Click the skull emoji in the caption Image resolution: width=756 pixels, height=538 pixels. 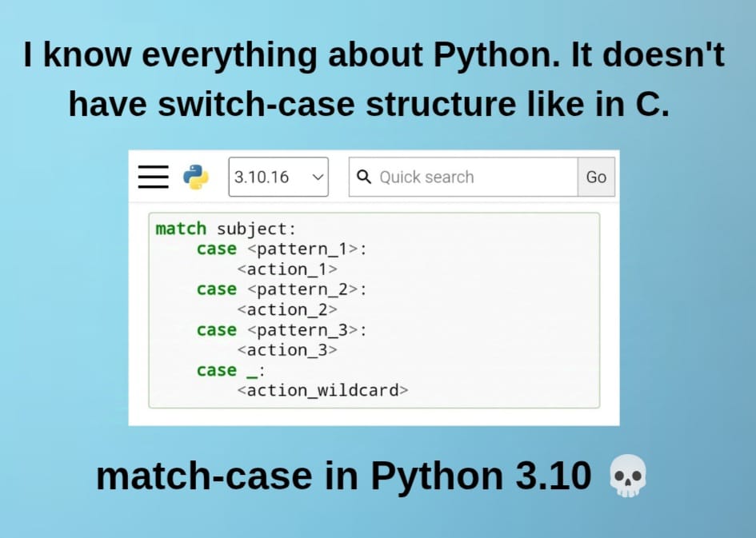(628, 476)
